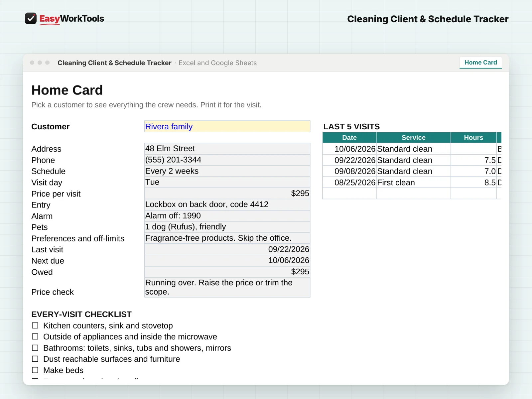Select the Standard clean cell for 09/22/2026
The width and height of the screenshot is (532, 399).
414,160
